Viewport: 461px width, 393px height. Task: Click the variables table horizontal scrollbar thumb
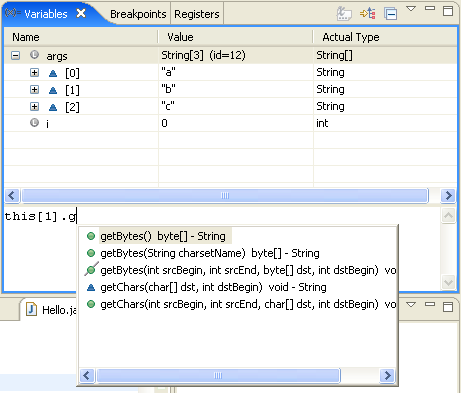pos(225,196)
